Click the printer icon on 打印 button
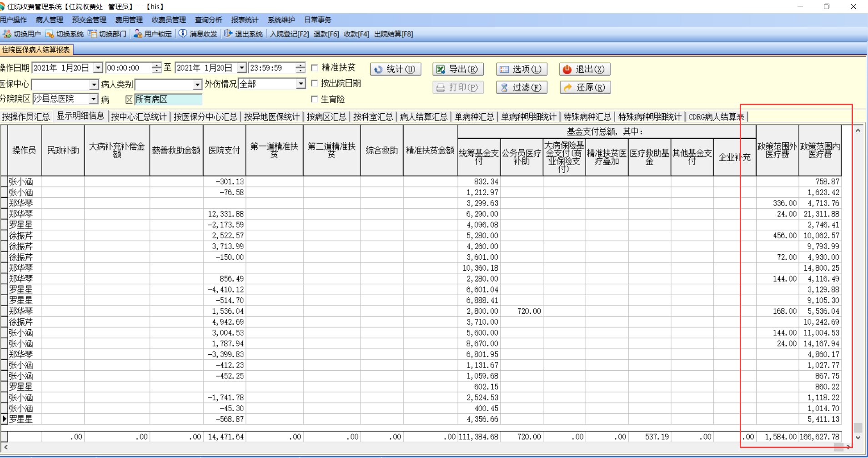 tap(441, 87)
